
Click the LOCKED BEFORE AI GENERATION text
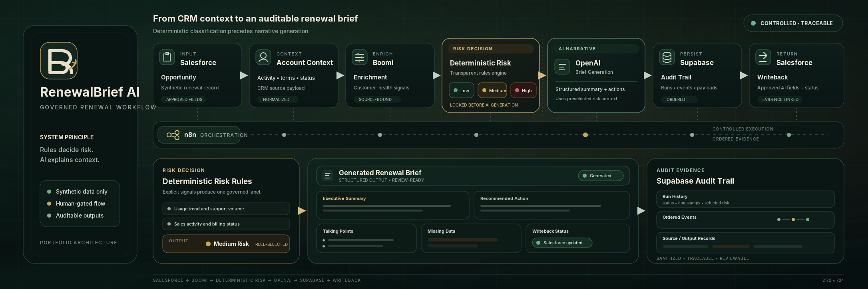[484, 105]
